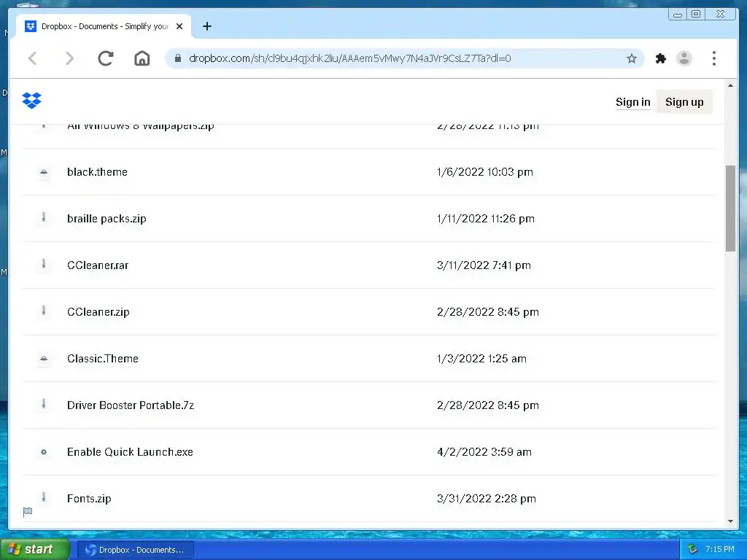Screen dimensions: 747x560
Task: Open Driver Booster Portable.7z
Action: [131, 405]
